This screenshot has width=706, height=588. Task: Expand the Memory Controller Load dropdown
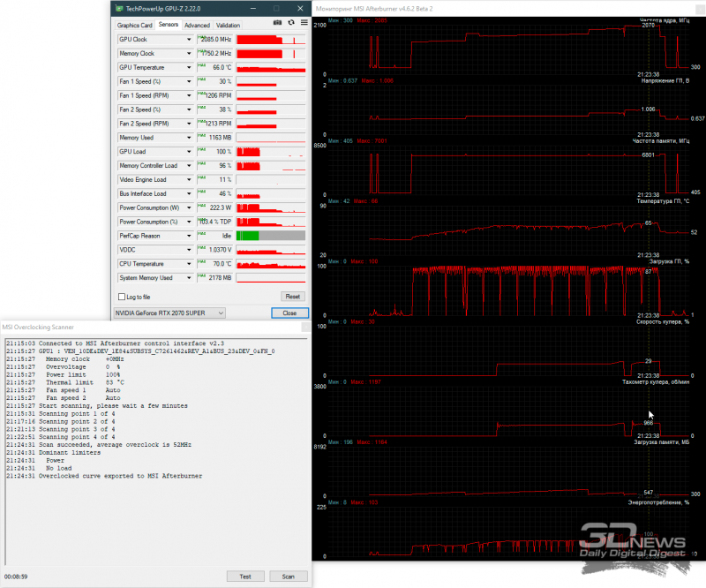pos(189,166)
